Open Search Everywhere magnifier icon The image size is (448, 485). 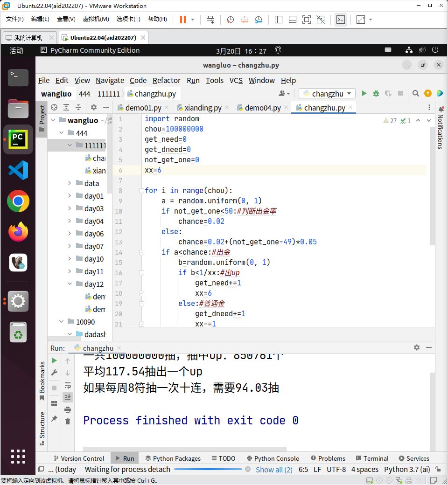(415, 94)
